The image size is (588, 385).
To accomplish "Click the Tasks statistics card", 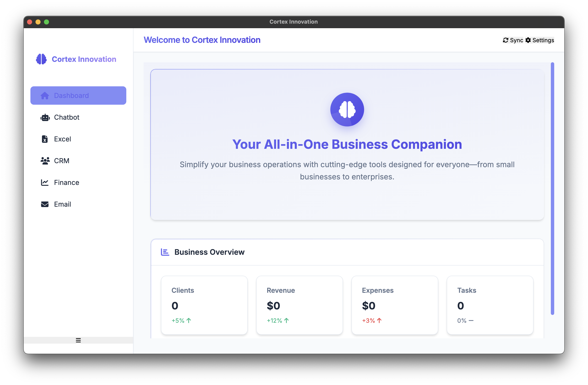I will click(490, 305).
